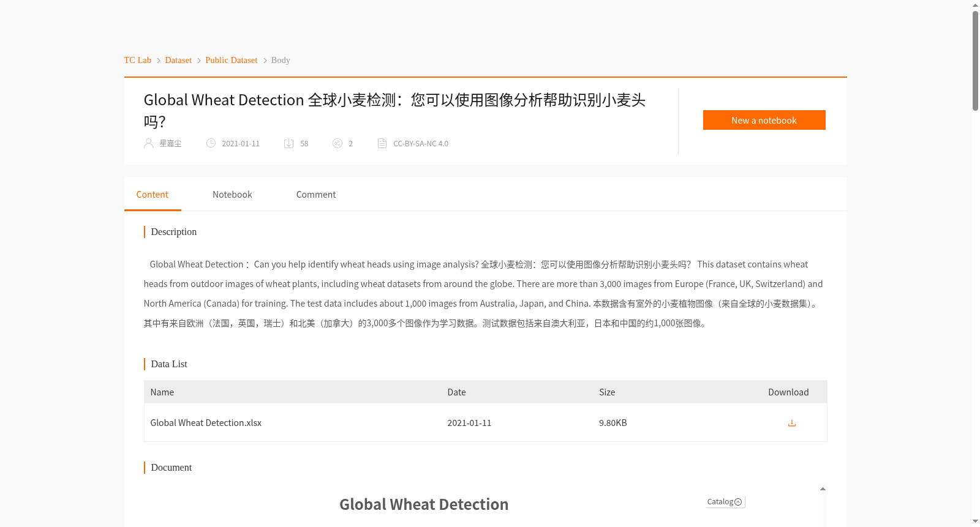Click the Download column header
Viewport: 980px width, 527px height.
pyautogui.click(x=788, y=392)
